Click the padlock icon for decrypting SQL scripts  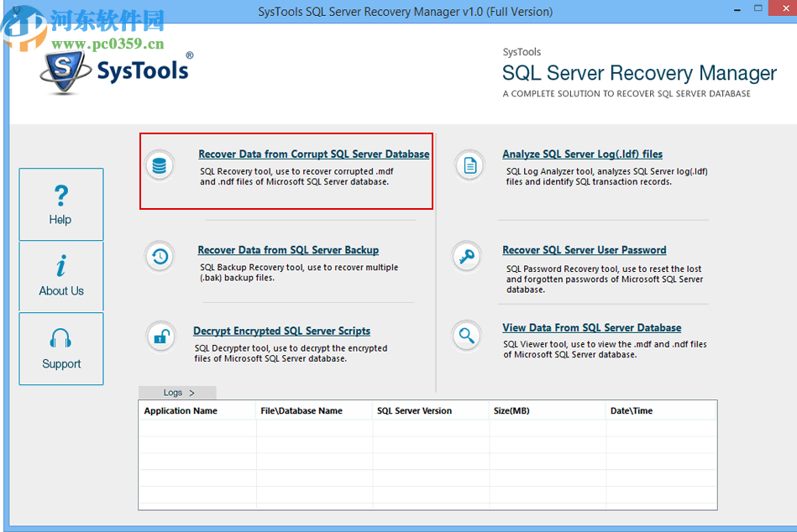click(x=160, y=336)
